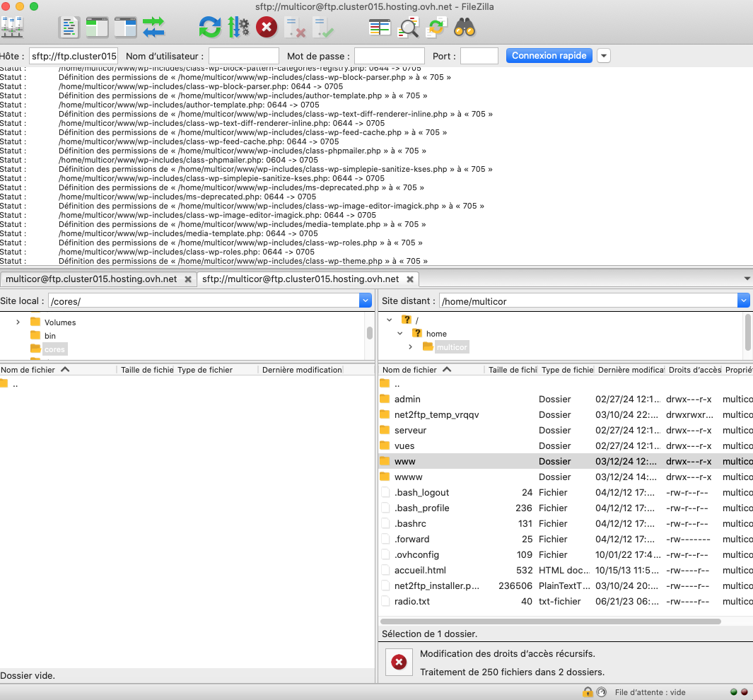Toggle message log display

click(69, 28)
